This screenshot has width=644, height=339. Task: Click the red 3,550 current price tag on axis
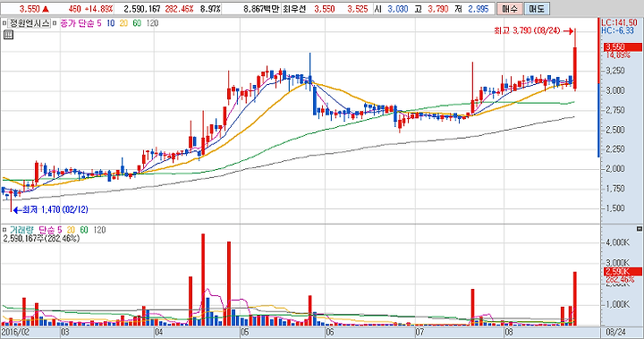[x=622, y=47]
